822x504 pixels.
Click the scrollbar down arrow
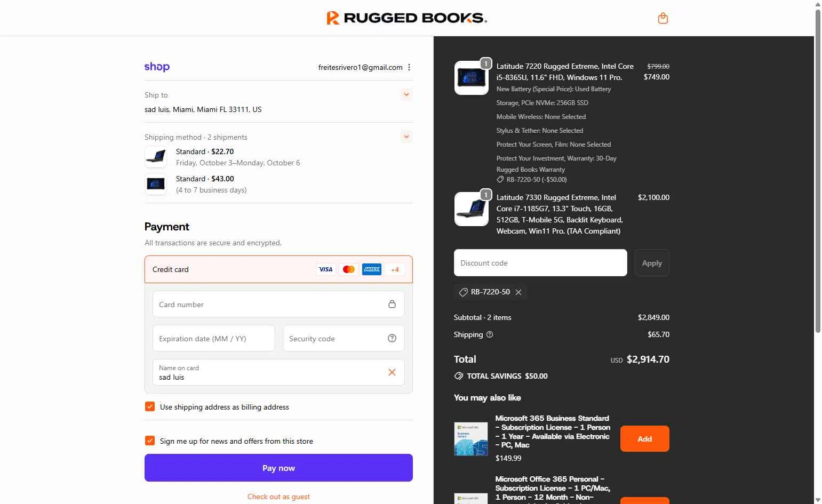point(818,500)
